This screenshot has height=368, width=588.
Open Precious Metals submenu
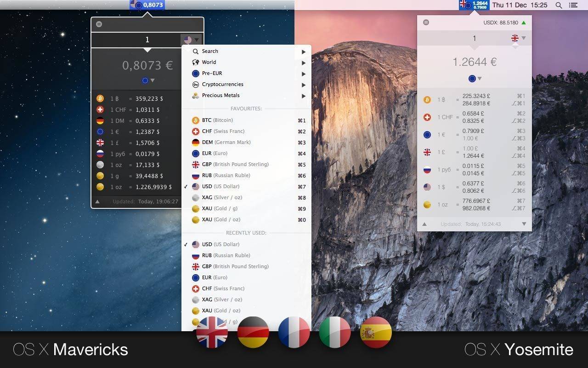(246, 95)
